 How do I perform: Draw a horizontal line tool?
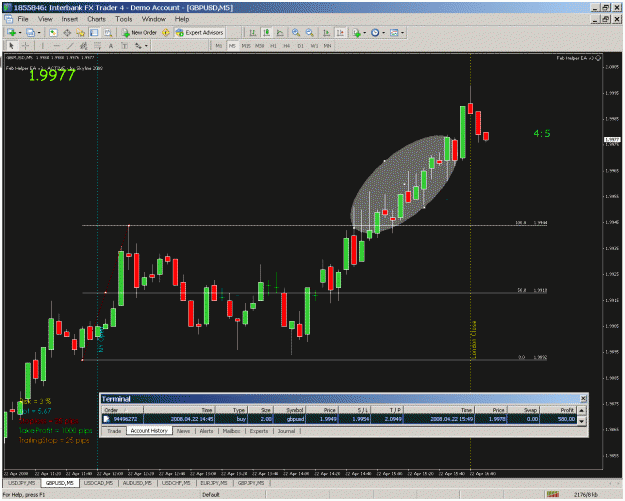coord(56,46)
